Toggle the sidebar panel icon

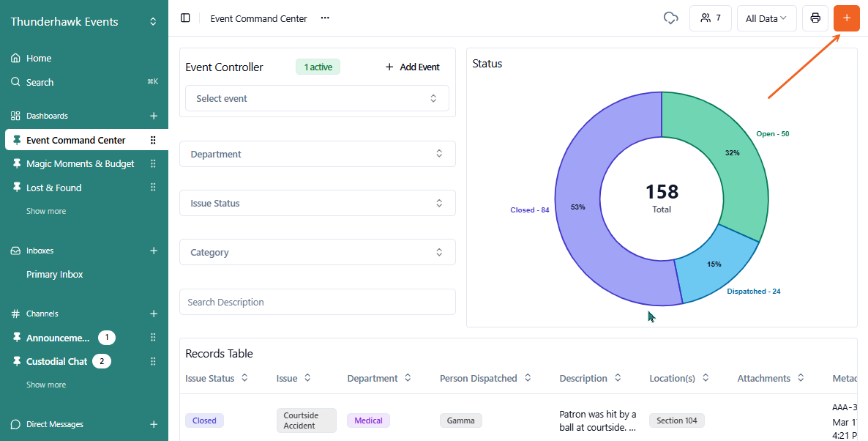click(x=185, y=18)
